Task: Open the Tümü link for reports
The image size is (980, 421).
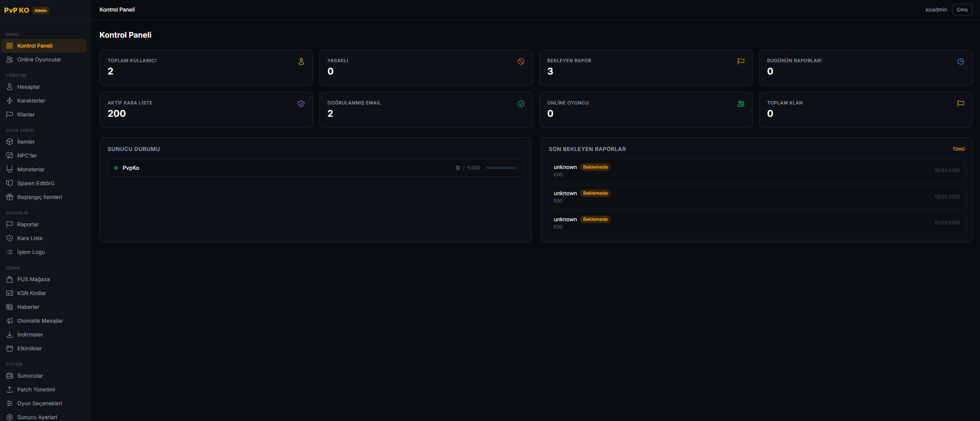Action: tap(958, 149)
